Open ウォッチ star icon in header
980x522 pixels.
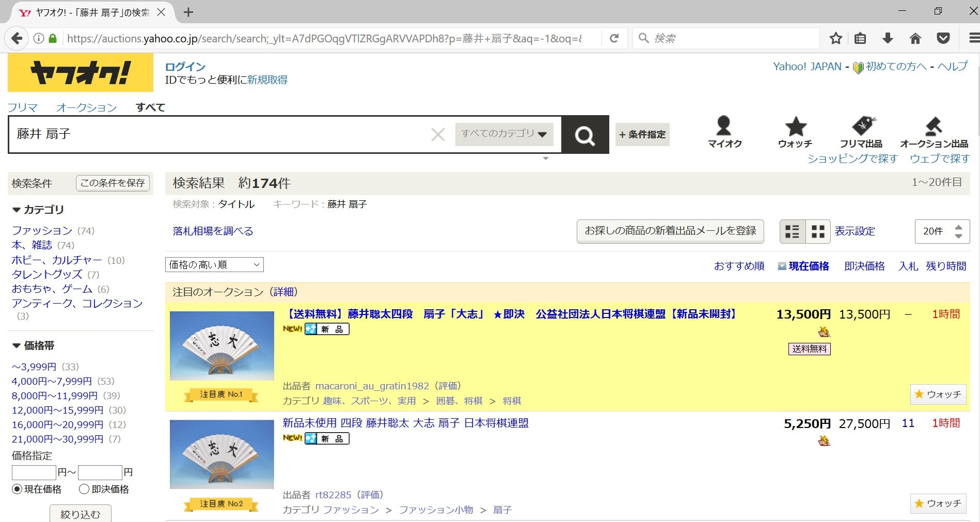coord(795,132)
